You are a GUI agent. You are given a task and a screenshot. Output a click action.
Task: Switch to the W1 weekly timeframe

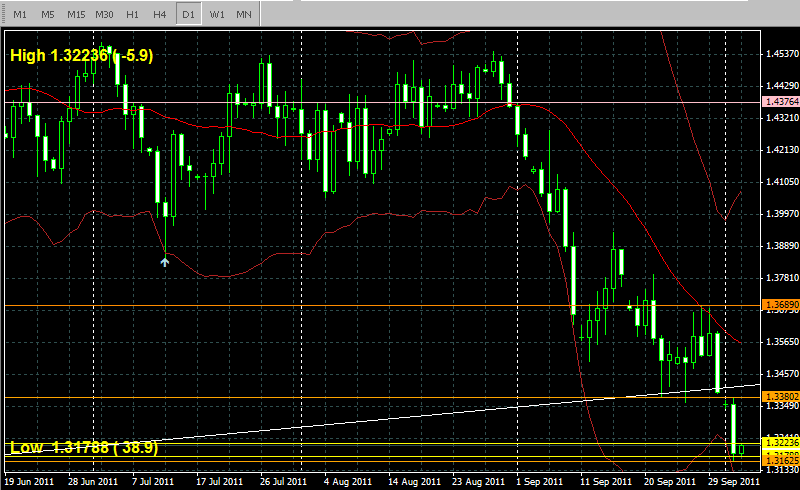(x=216, y=14)
